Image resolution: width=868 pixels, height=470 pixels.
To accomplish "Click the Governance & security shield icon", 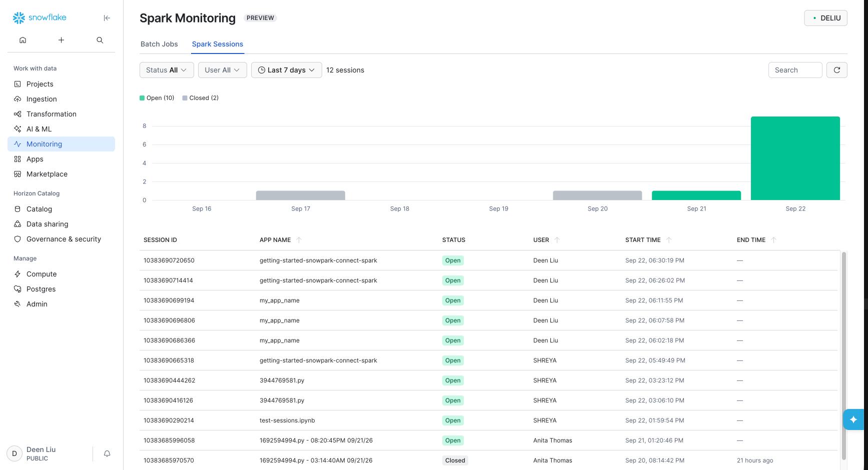I will tap(18, 239).
